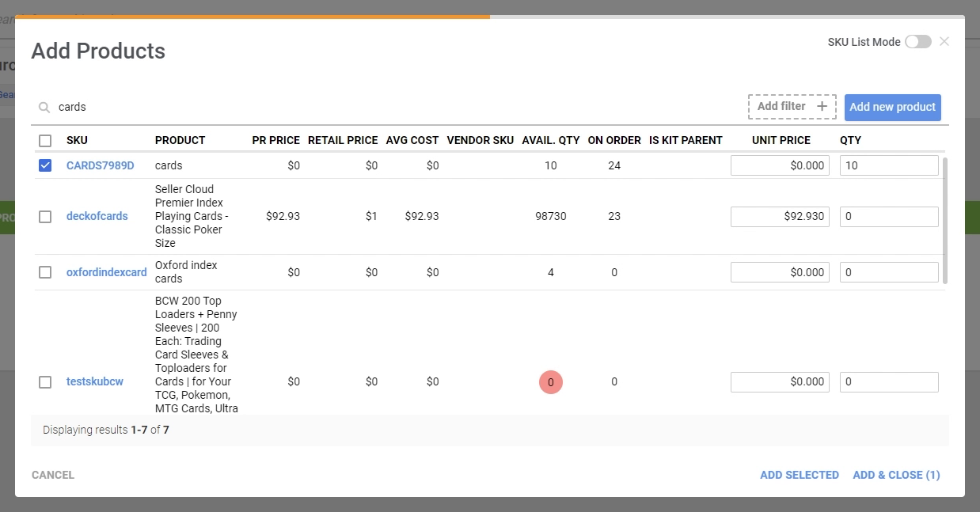The image size is (980, 512).
Task: Close the Add Products dialog
Action: (944, 42)
